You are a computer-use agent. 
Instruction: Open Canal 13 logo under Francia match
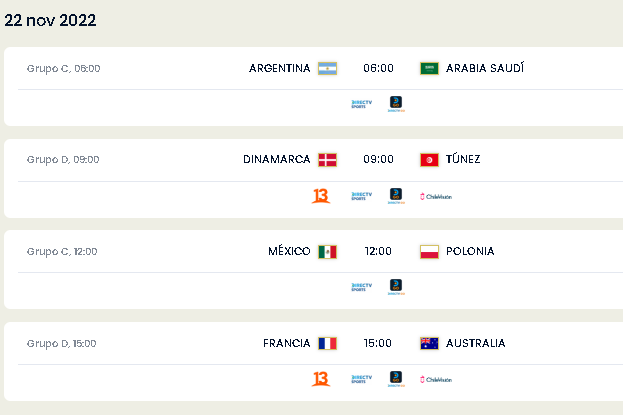(x=321, y=379)
